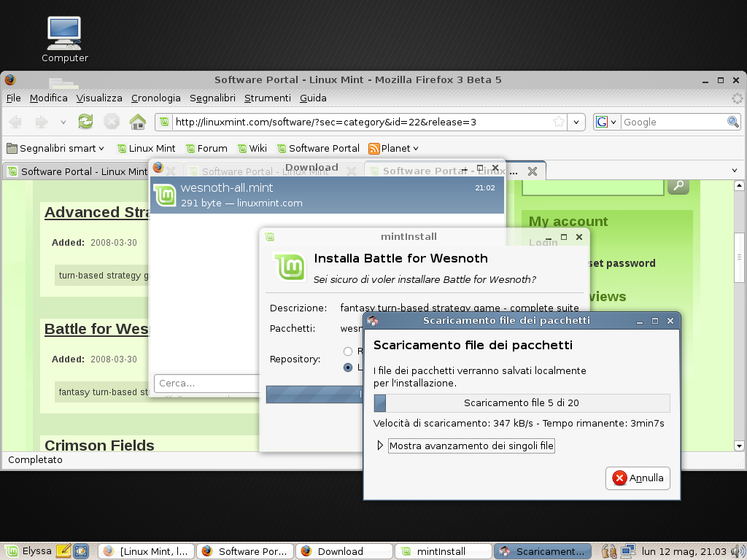Open the URL bar dropdown arrow
747x560 pixels.
[x=576, y=122]
